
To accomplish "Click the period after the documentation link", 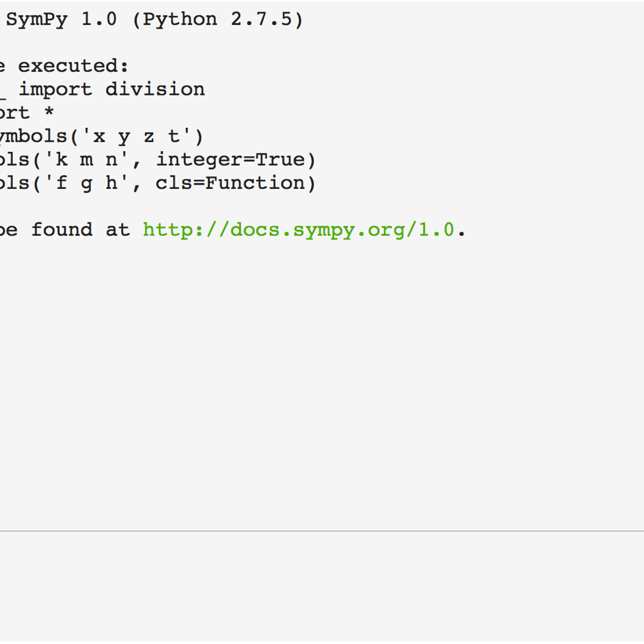I will (x=462, y=231).
